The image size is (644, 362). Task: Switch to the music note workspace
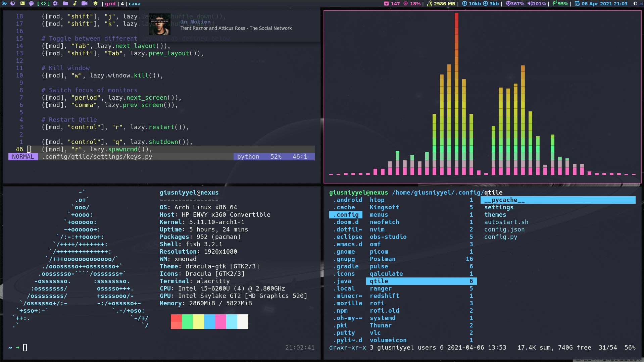75,4
